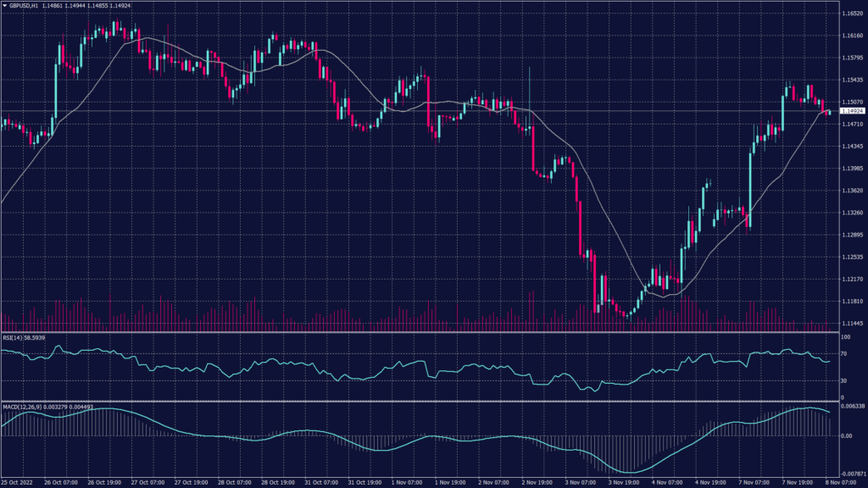Click the current price tag 1.14924
The height and width of the screenshot is (488, 868).
[851, 111]
